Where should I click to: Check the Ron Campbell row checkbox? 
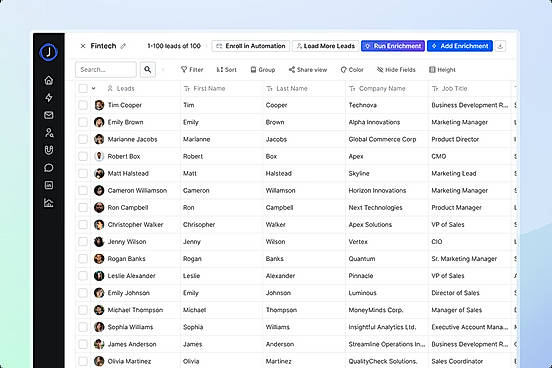click(83, 207)
